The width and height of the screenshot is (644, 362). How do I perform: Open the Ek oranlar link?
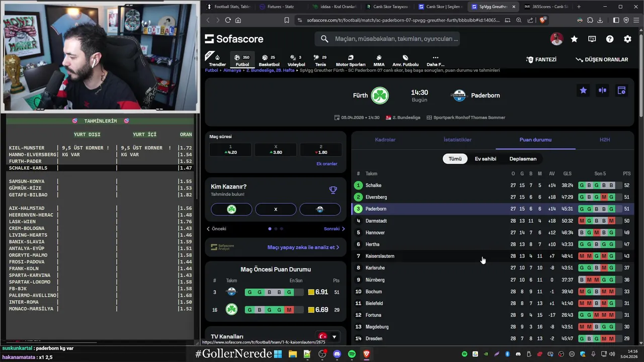tap(327, 164)
